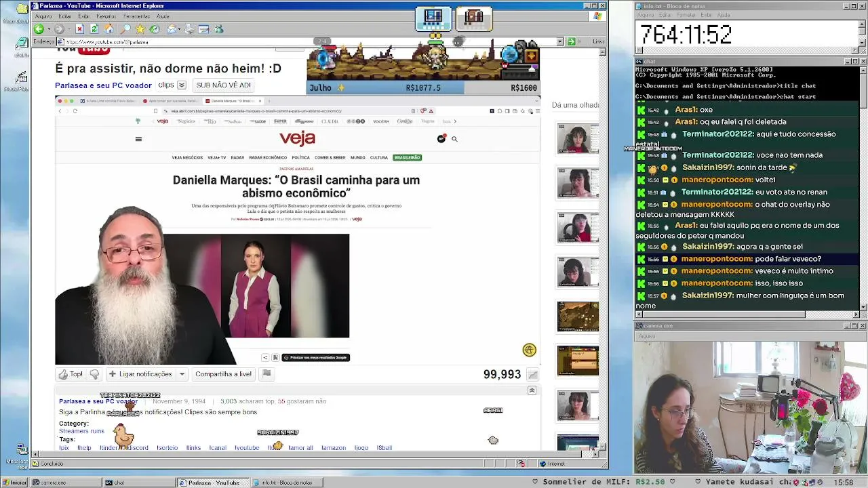Open the Streamers ruins category link
The height and width of the screenshot is (488, 868).
81,431
